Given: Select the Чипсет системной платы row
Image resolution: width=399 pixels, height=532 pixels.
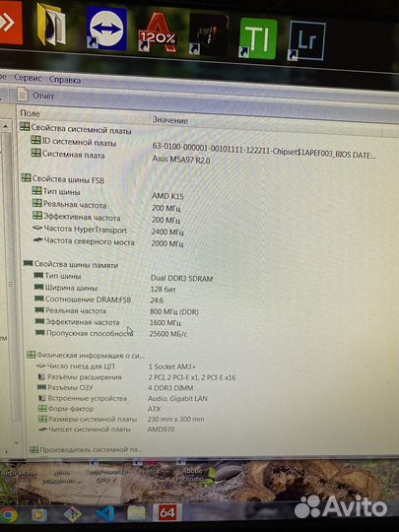Looking at the screenshot, I should (106, 430).
